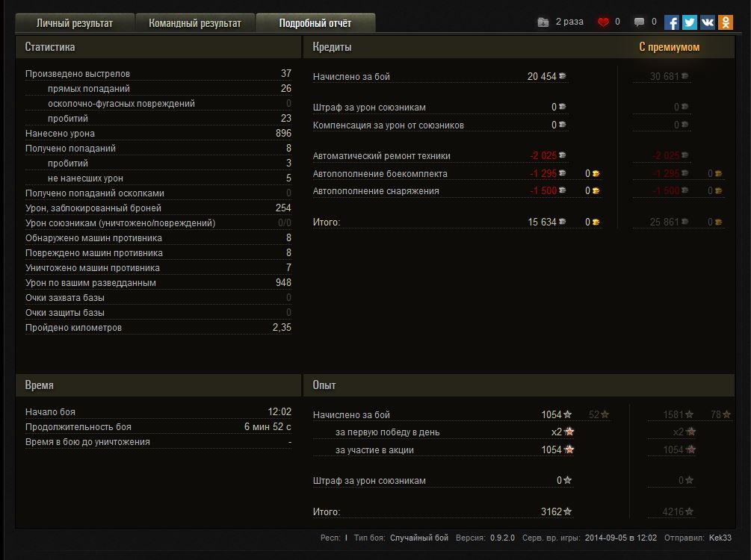This screenshot has height=560, width=751.
Task: Click the download folder icon
Action: point(543,22)
